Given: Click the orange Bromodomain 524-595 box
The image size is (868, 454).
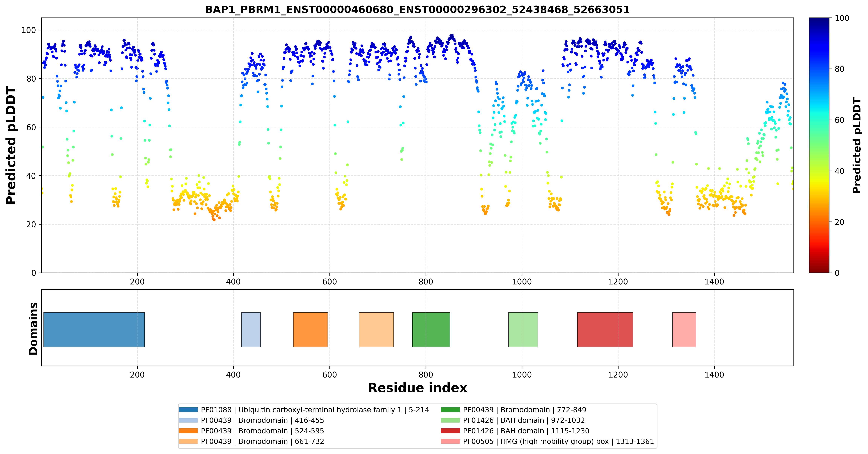Looking at the screenshot, I should [310, 329].
